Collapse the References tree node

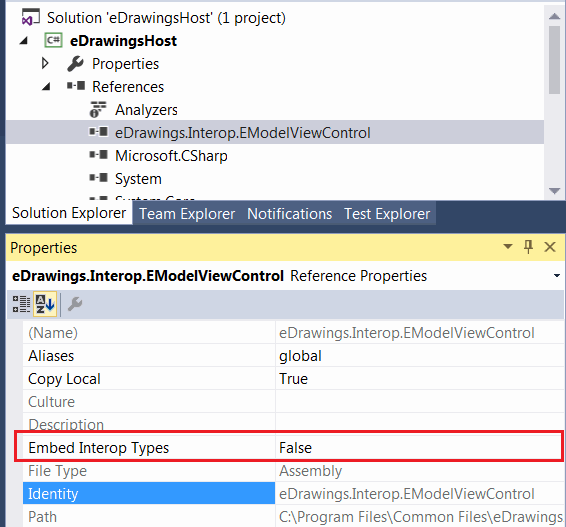pyautogui.click(x=46, y=87)
